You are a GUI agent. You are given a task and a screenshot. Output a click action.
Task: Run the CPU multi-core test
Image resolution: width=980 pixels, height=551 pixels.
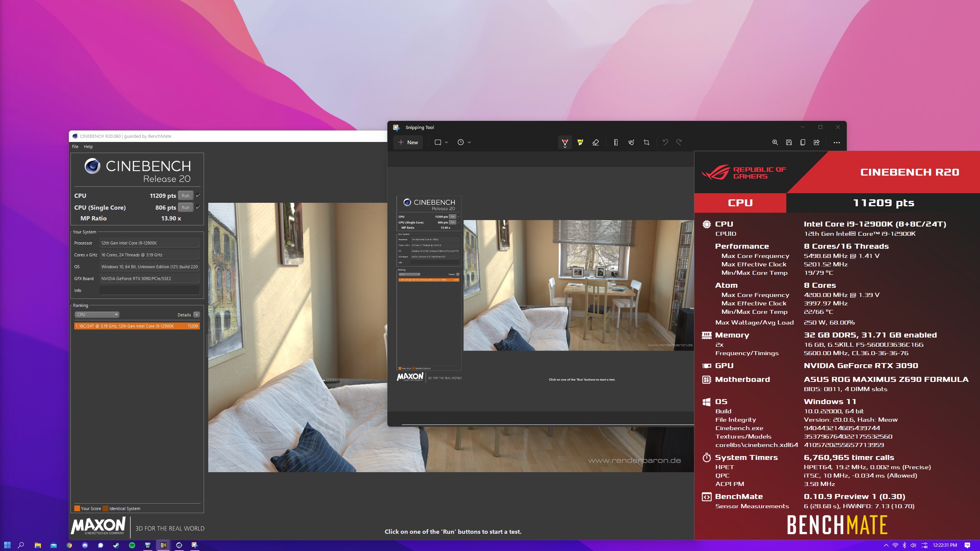click(186, 196)
